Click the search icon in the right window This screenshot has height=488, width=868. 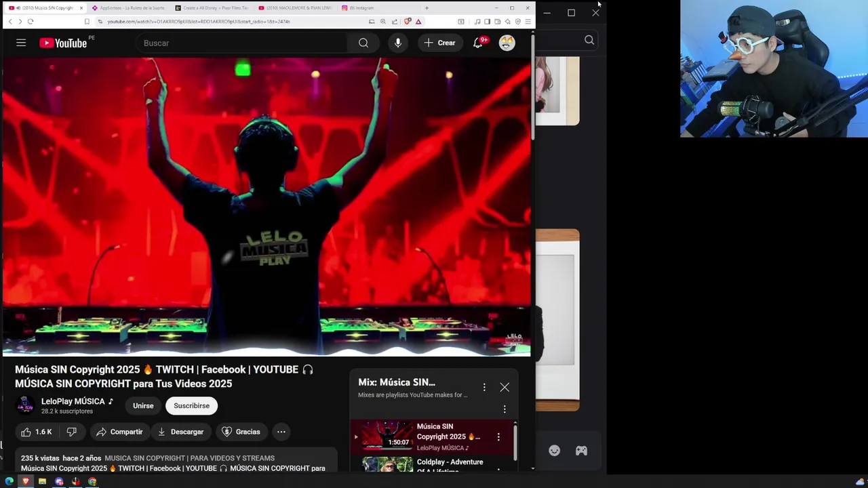click(589, 41)
